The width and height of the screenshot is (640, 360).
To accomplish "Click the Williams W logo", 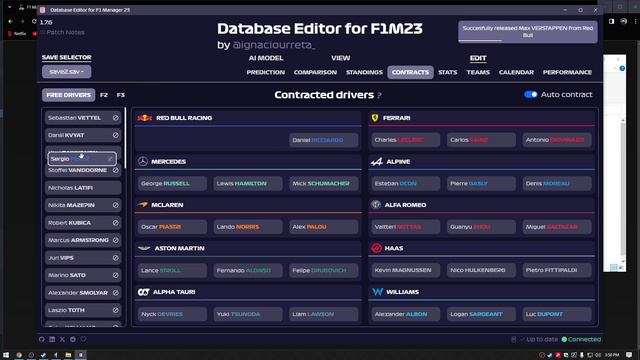I will 378,292.
